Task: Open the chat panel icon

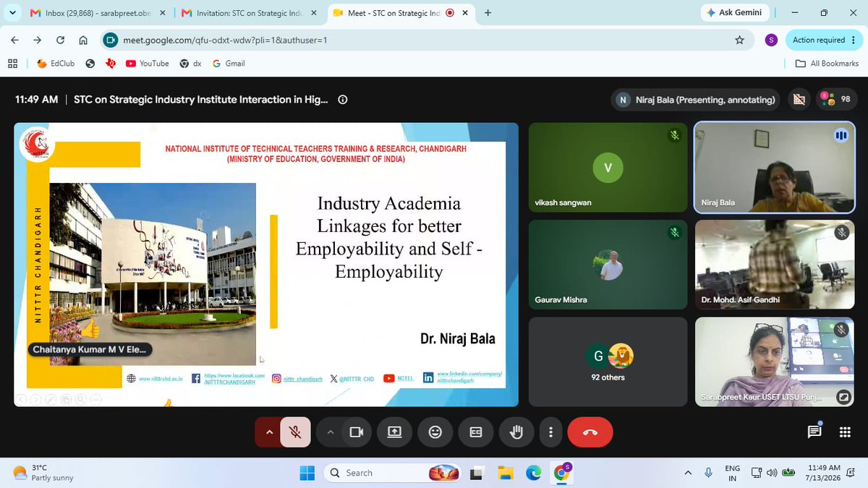Action: (x=814, y=432)
